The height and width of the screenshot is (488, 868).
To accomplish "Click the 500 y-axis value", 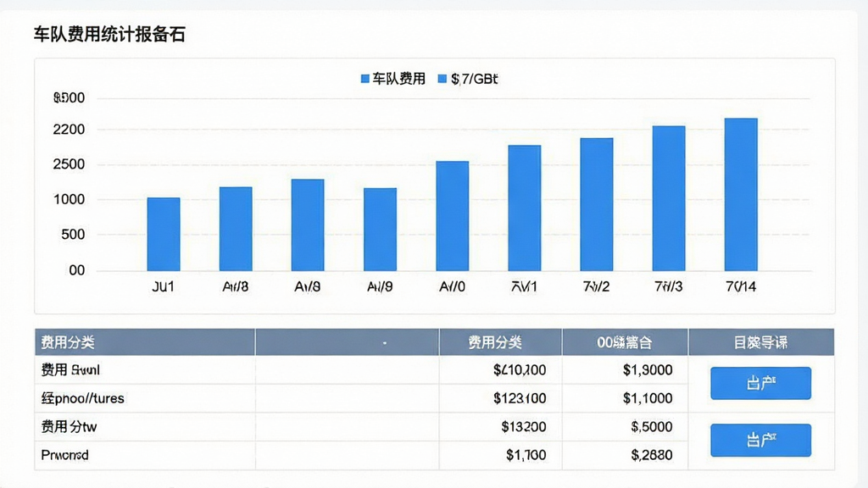I will (x=73, y=235).
